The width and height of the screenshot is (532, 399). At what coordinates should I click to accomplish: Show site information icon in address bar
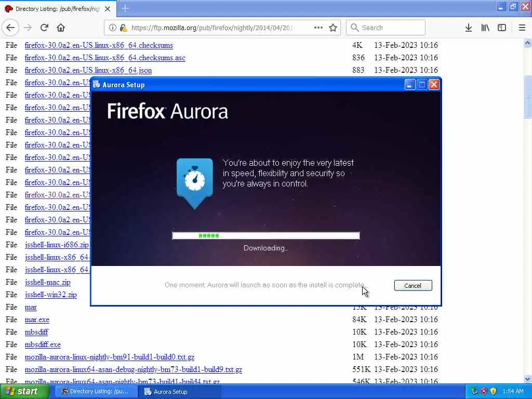(113, 28)
